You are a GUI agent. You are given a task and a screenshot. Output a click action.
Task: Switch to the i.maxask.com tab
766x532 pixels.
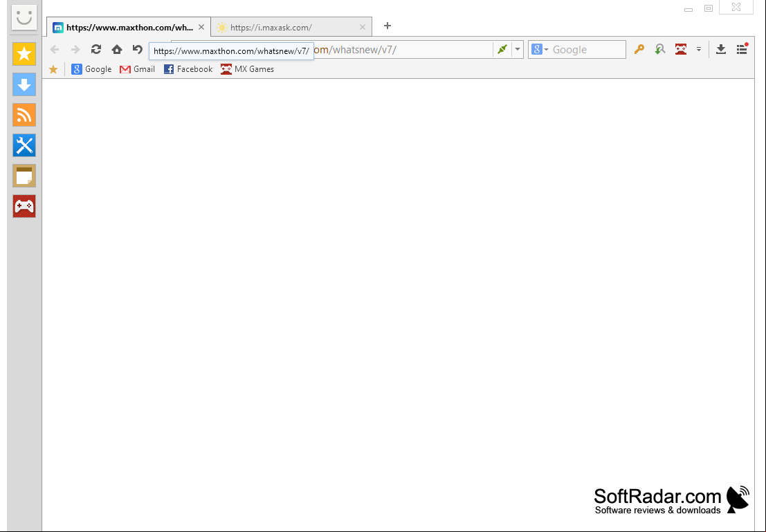click(x=291, y=28)
